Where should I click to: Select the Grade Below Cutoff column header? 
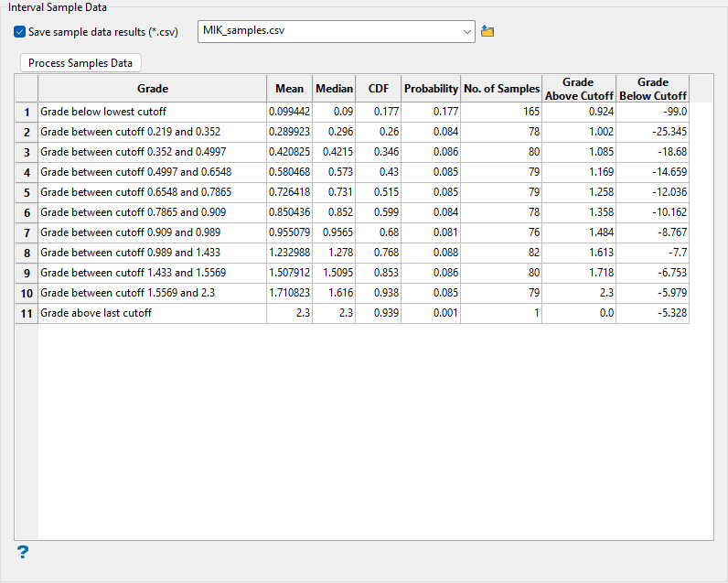[x=653, y=89]
